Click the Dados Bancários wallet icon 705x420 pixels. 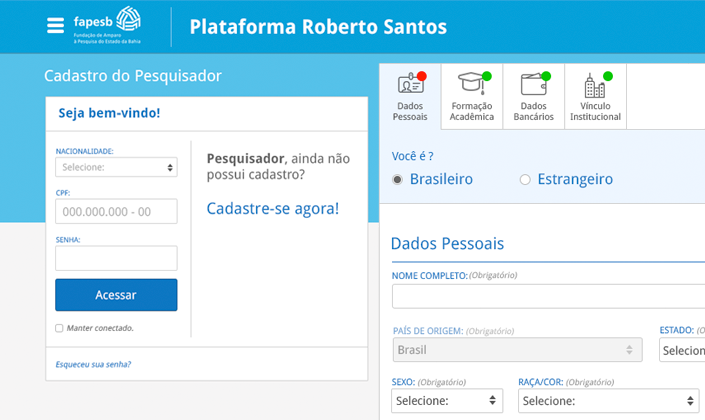tap(534, 84)
